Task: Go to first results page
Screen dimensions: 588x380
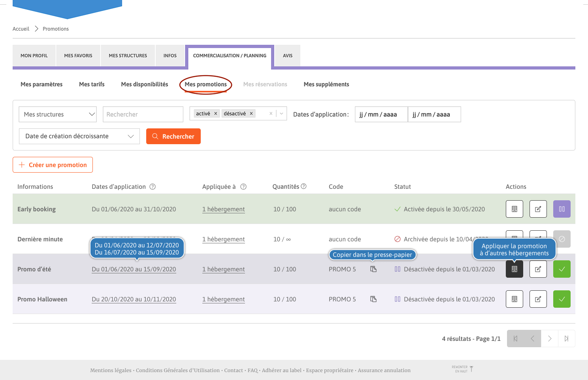Action: [x=515, y=339]
